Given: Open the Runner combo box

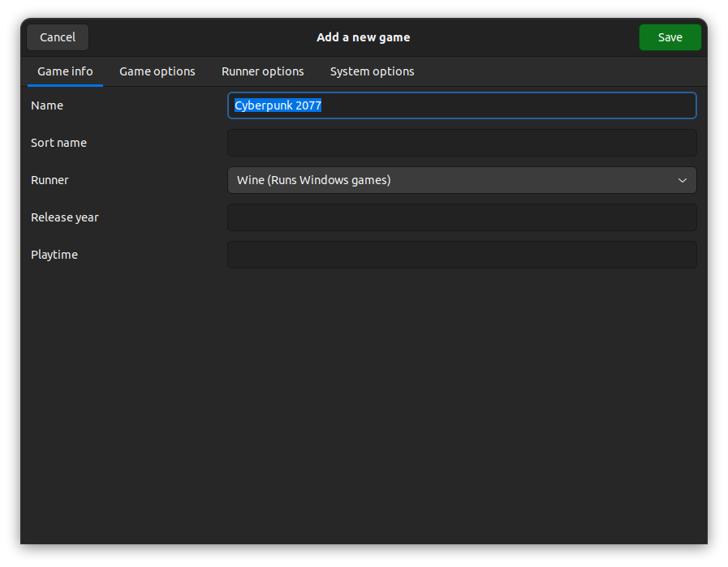Looking at the screenshot, I should 462,180.
